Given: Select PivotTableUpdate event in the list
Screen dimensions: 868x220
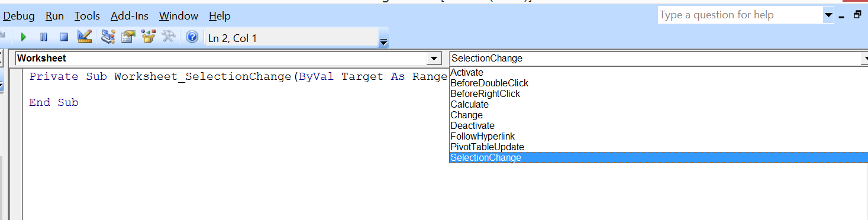Looking at the screenshot, I should coord(659,147).
